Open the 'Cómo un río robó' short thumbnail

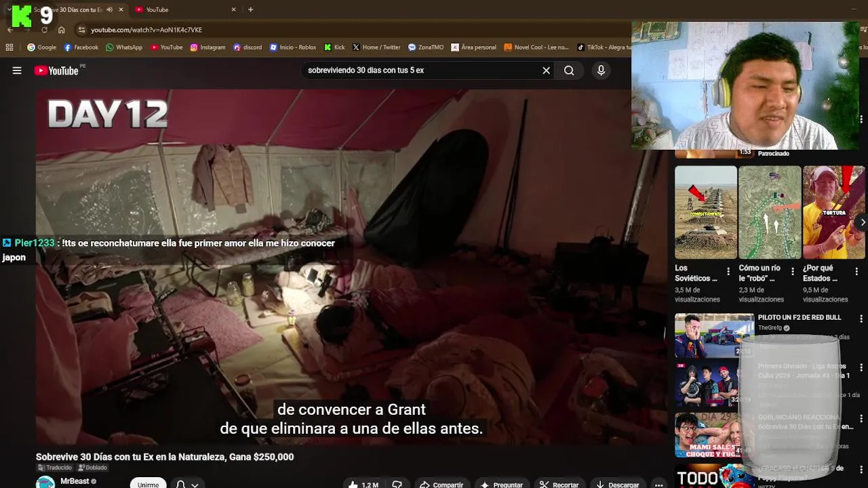[x=770, y=212]
